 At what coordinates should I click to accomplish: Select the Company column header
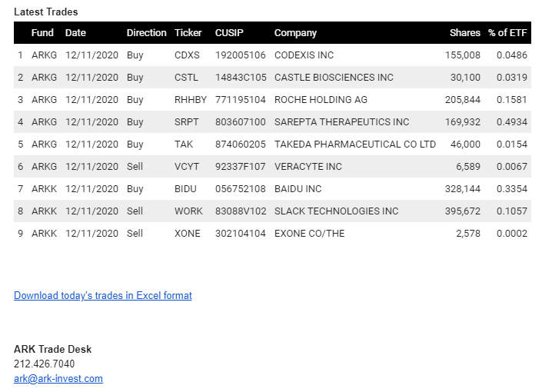point(295,33)
